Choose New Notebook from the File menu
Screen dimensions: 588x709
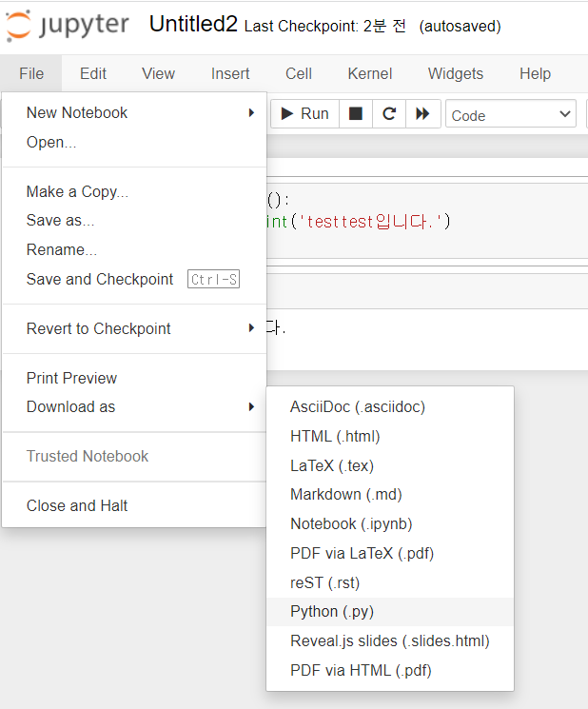coord(134,112)
